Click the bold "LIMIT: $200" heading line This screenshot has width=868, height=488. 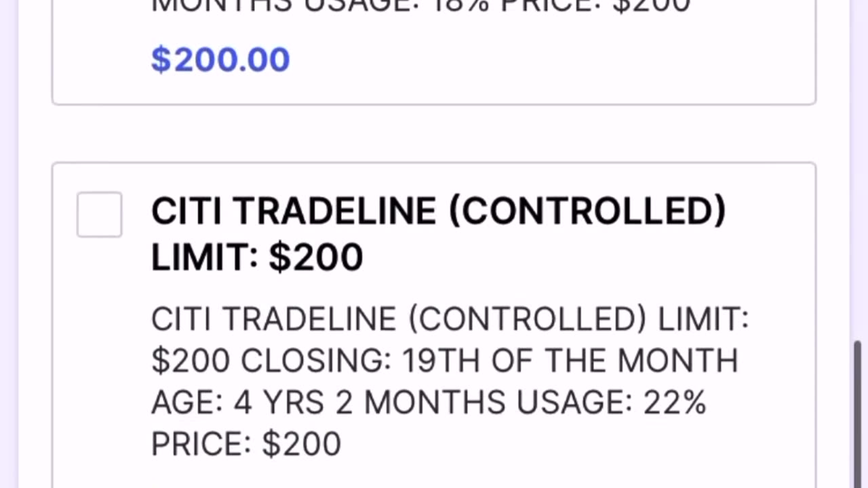point(257,258)
